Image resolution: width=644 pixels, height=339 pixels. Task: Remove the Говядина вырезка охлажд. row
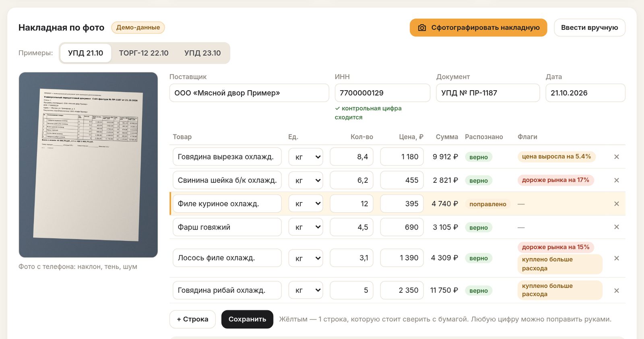click(x=616, y=157)
